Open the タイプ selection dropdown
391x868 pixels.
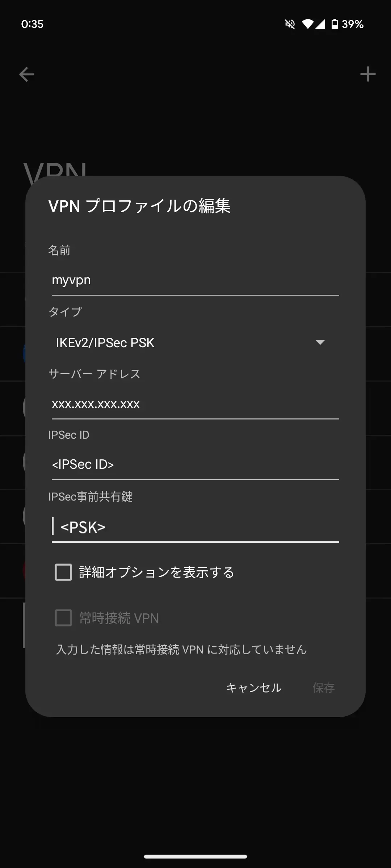[x=195, y=342]
